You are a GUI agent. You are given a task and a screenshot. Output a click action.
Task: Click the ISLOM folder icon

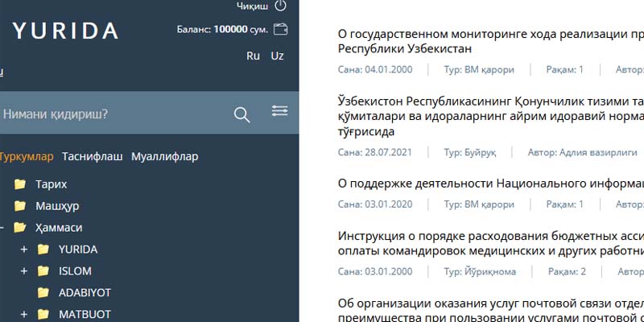click(43, 271)
